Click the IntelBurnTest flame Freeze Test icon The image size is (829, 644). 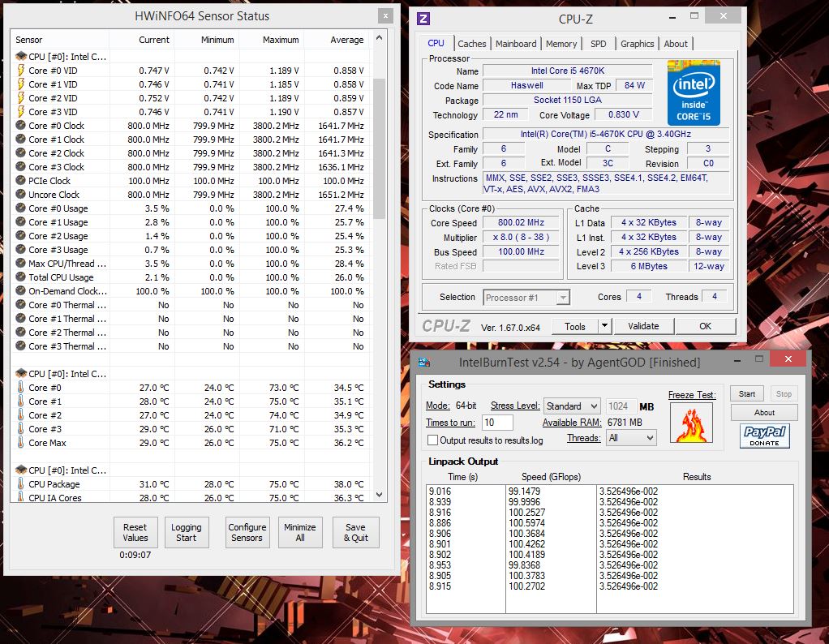691,423
